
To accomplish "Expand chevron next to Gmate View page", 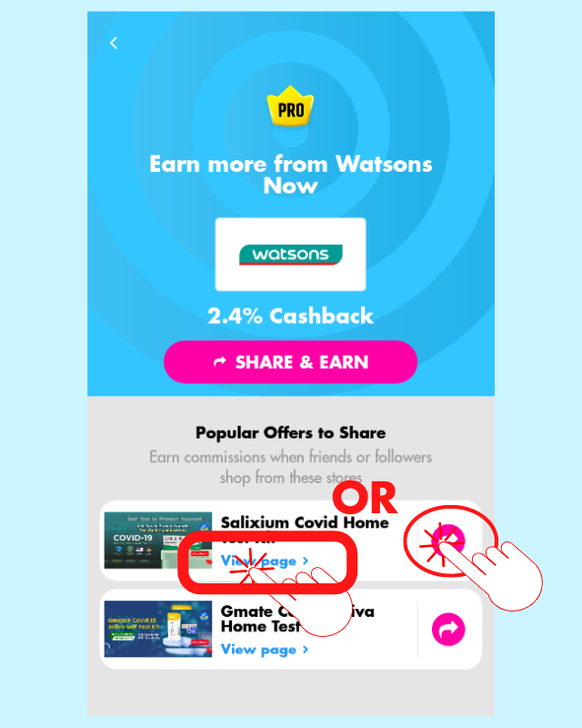I will click(306, 650).
